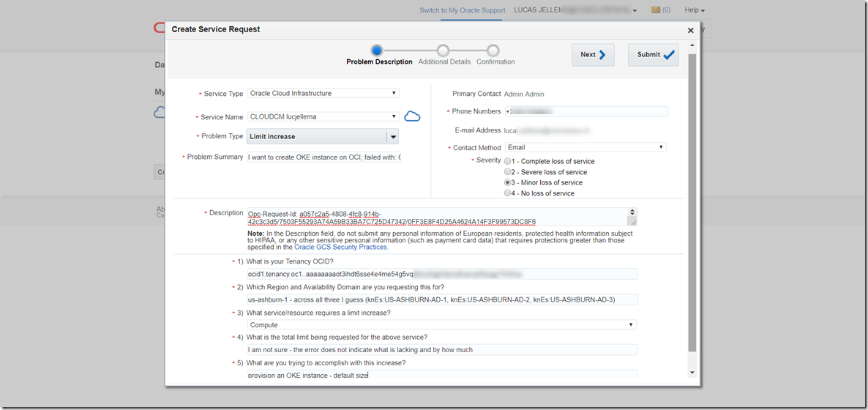
Task: Click the Next button
Action: tap(592, 55)
